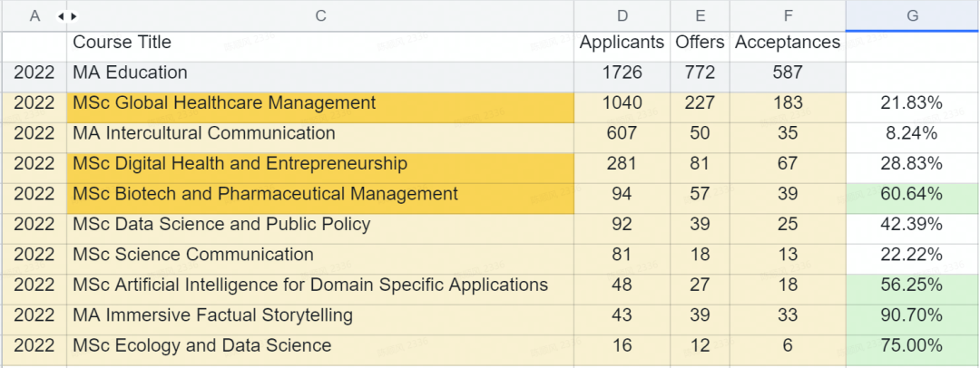The height and width of the screenshot is (368, 980).
Task: Click the 1726 applicants cell
Action: [x=622, y=73]
